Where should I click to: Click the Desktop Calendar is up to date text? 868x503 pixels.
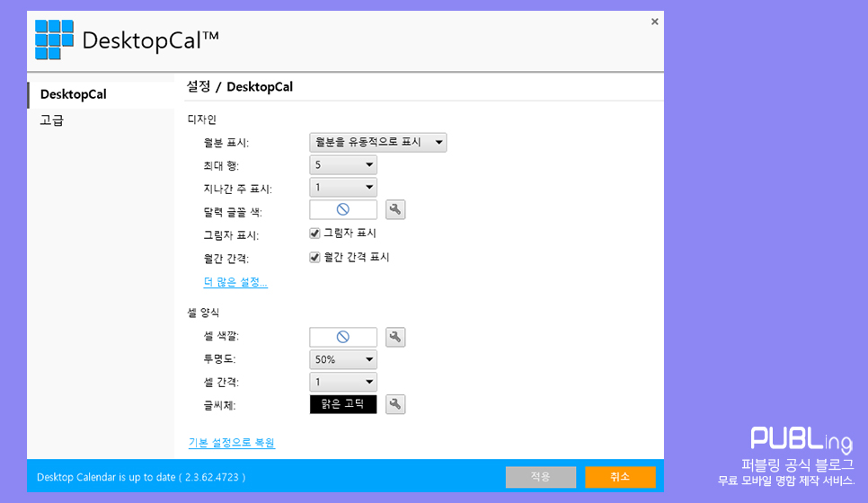point(141,477)
